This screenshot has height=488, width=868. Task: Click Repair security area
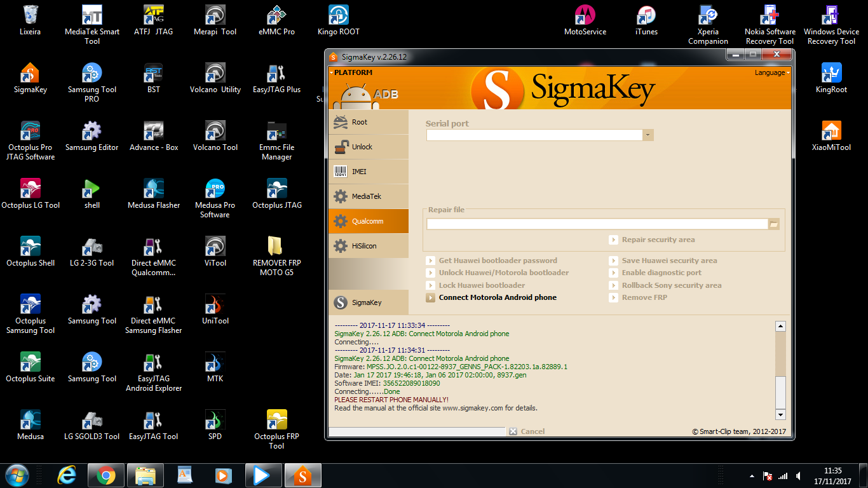pyautogui.click(x=652, y=240)
